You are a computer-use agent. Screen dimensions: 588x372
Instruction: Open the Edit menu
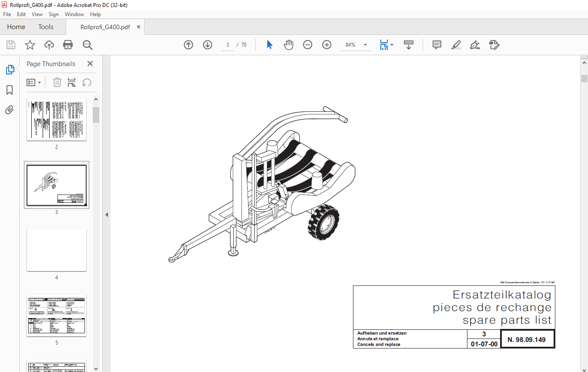pyautogui.click(x=21, y=14)
